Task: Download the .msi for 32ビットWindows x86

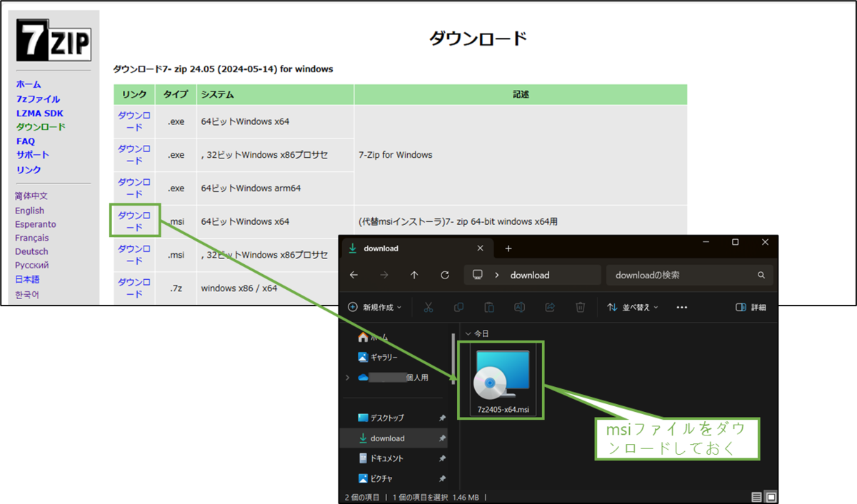Action: [134, 255]
